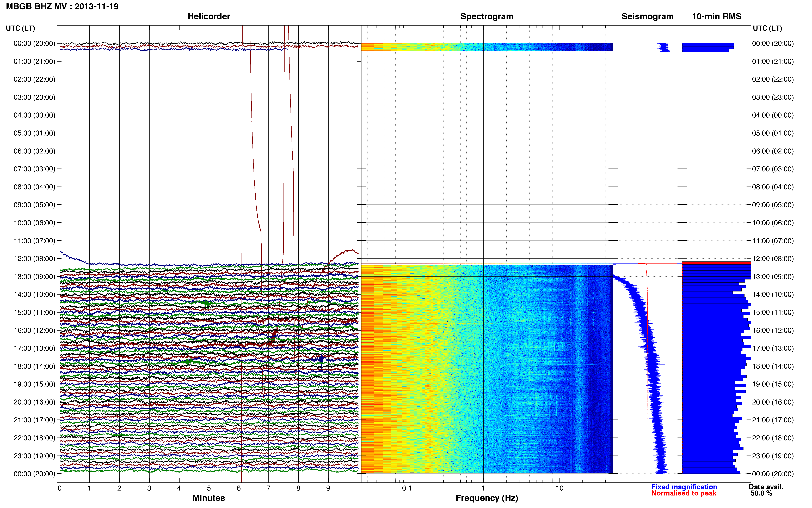Viewport: 812px width, 508px height.
Task: Click the red bar topping the RMS chart
Action: tap(716, 263)
